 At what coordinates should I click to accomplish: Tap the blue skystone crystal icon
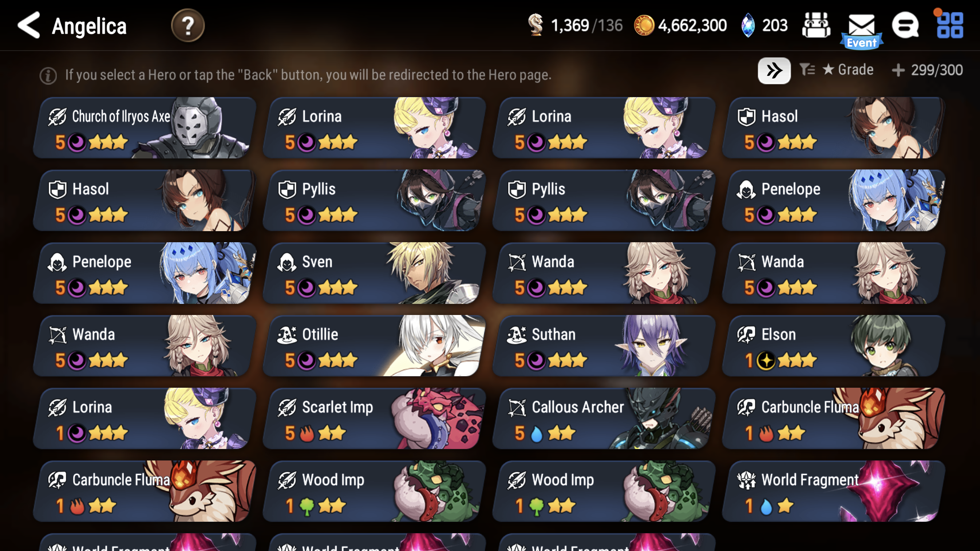748,25
